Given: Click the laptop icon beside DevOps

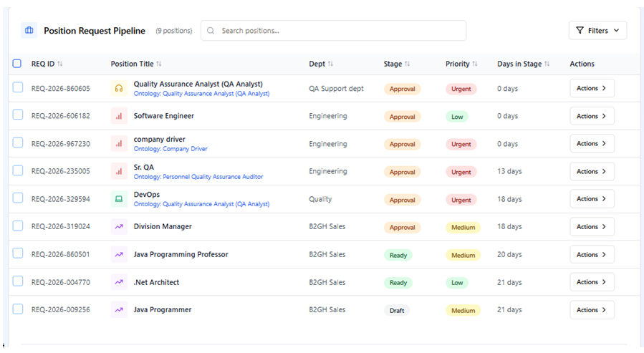Looking at the screenshot, I should (x=119, y=200).
